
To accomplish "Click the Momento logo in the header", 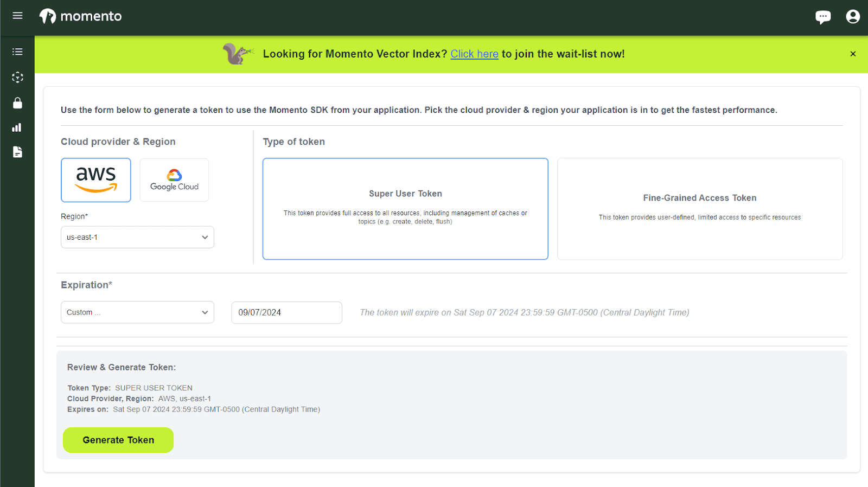I will (x=81, y=16).
